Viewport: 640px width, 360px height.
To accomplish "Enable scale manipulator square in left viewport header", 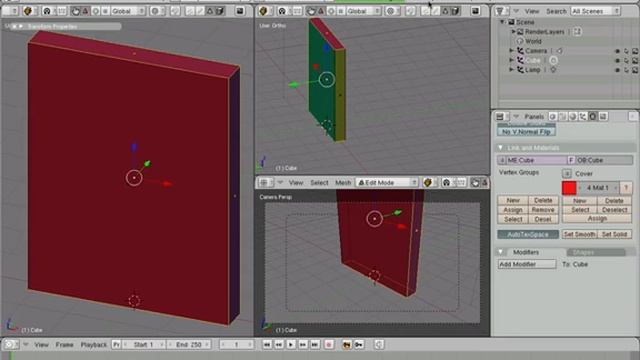I will tap(104, 11).
